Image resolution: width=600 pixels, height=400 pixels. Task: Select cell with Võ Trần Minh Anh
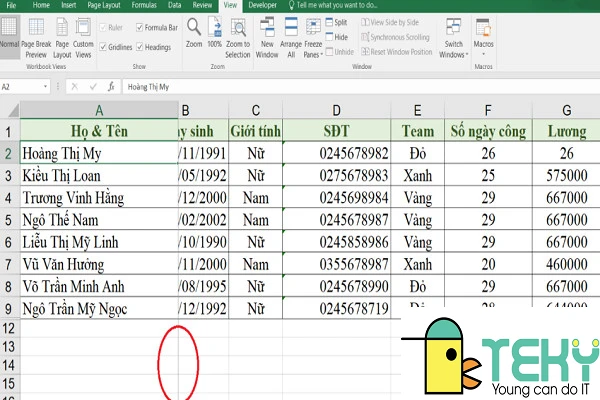(99, 286)
